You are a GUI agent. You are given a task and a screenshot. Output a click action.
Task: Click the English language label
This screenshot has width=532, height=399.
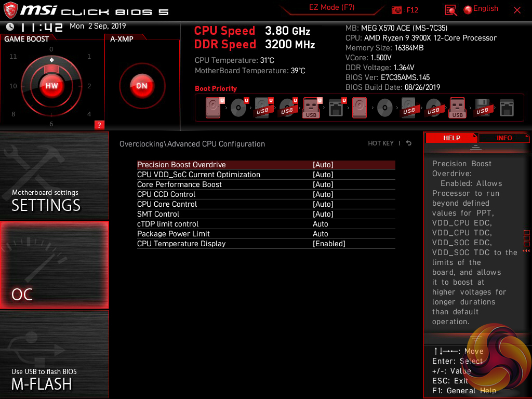tap(486, 8)
